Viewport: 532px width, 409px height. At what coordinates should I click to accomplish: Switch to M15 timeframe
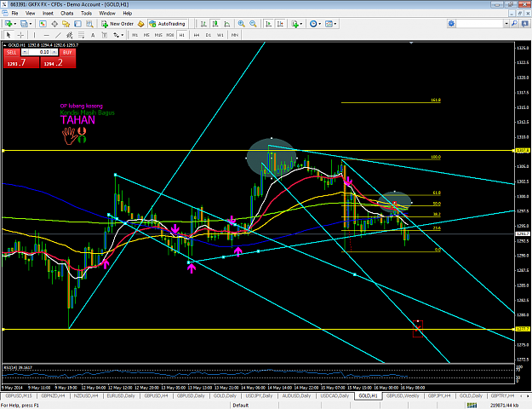tap(158, 35)
